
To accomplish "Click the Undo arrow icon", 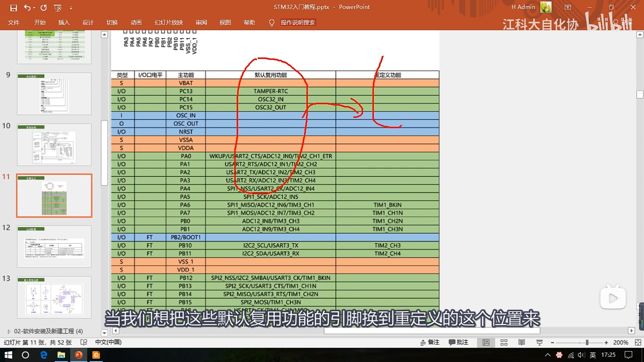I will tap(27, 8).
